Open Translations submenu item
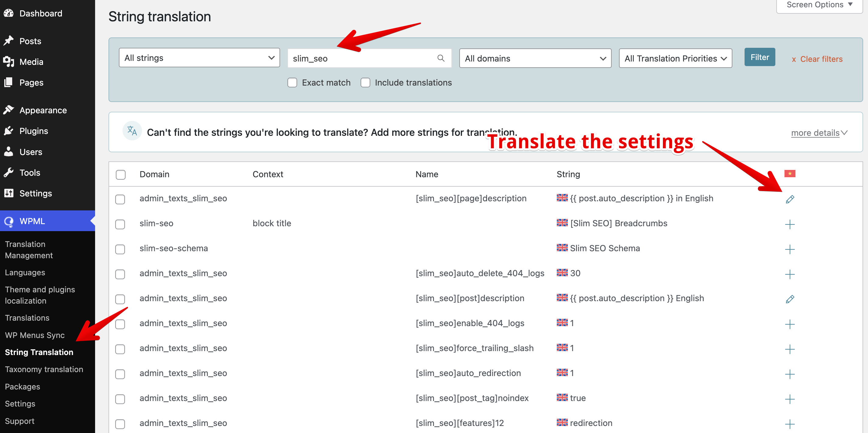Image resolution: width=868 pixels, height=433 pixels. tap(27, 318)
